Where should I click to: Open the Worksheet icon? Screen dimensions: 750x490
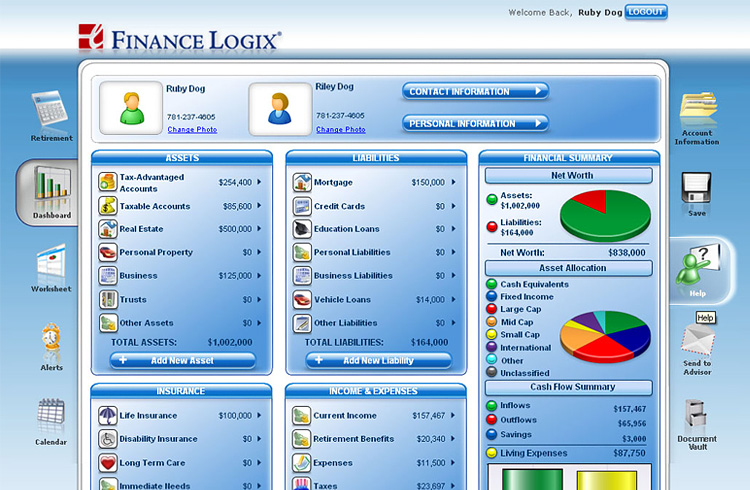[x=50, y=261]
